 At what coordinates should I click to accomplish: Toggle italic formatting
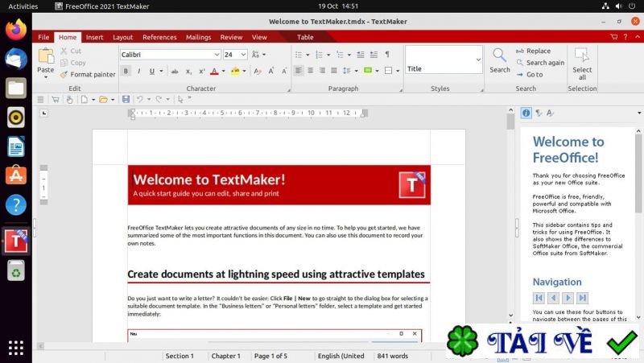click(x=138, y=71)
